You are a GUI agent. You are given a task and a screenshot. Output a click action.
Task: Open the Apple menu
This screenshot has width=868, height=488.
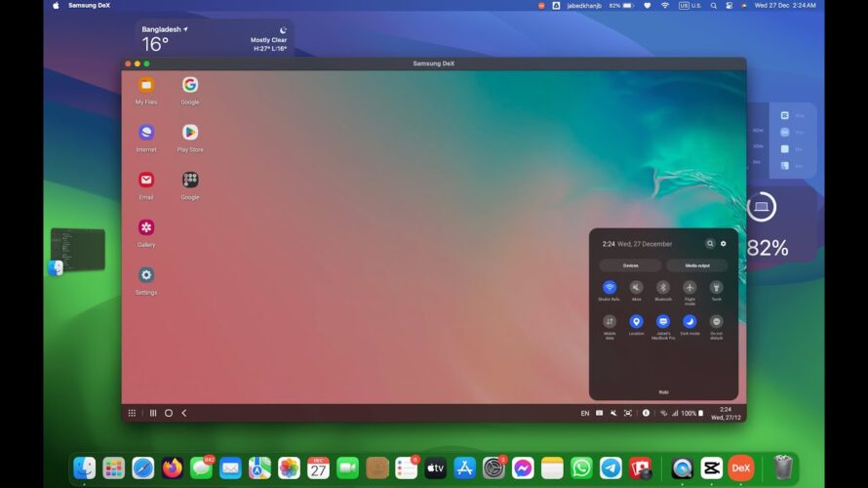coord(56,6)
